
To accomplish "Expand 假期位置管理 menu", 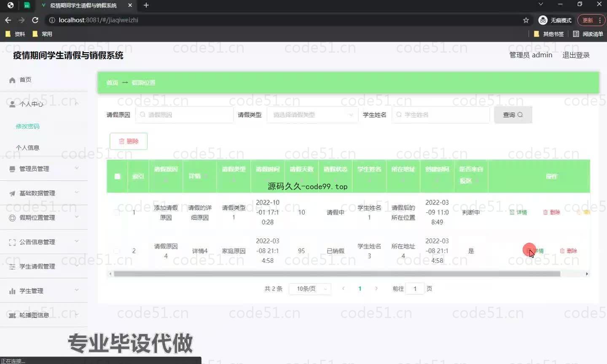I will point(44,217).
